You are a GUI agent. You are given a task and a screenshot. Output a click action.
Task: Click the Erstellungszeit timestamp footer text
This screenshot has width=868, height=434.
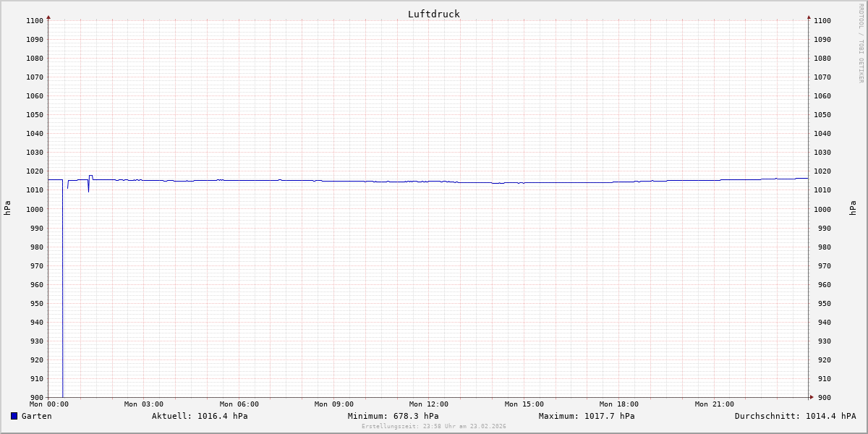tap(433, 426)
